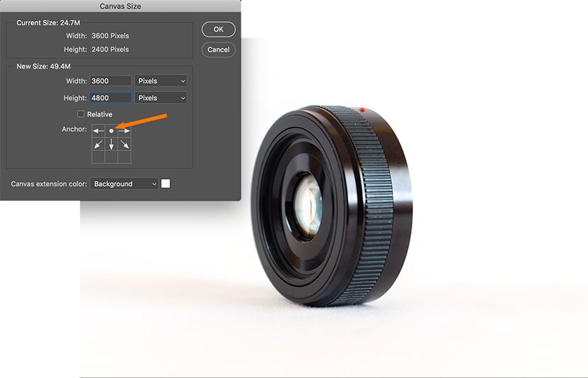This screenshot has height=378, width=588.
Task: Set anchor to the empty bottom-center cell
Action: click(x=111, y=157)
